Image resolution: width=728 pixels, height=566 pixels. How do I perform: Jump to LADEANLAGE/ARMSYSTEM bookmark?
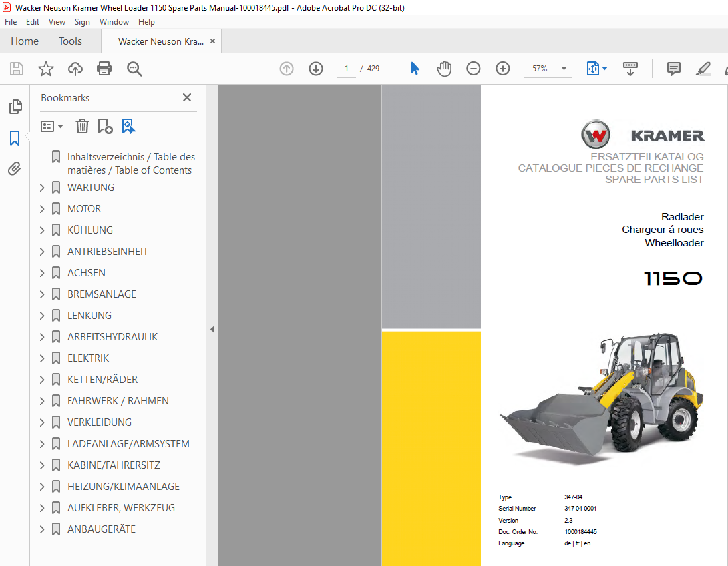pyautogui.click(x=128, y=443)
